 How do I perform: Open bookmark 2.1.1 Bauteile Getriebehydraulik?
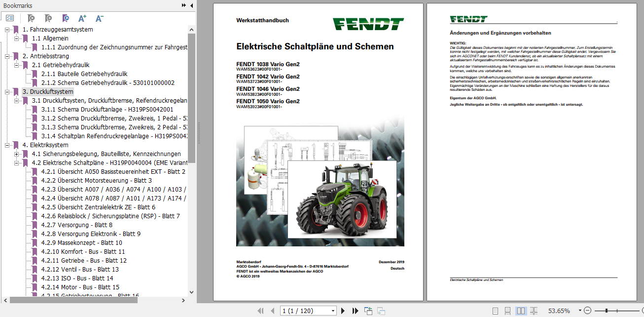[x=84, y=74]
